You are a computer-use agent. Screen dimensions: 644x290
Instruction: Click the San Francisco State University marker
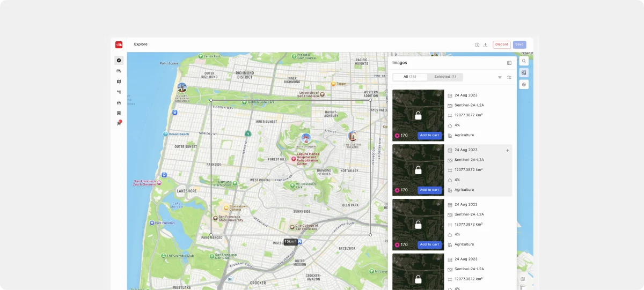[216, 219]
